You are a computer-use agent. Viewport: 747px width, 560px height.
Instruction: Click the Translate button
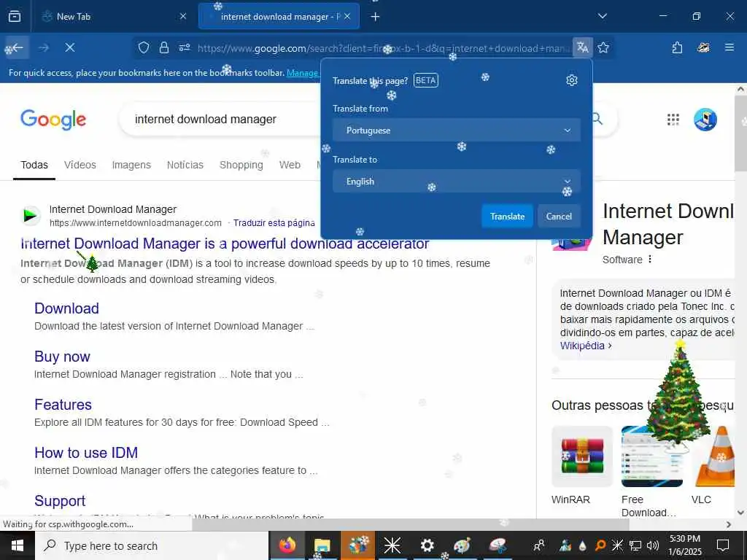(x=507, y=216)
